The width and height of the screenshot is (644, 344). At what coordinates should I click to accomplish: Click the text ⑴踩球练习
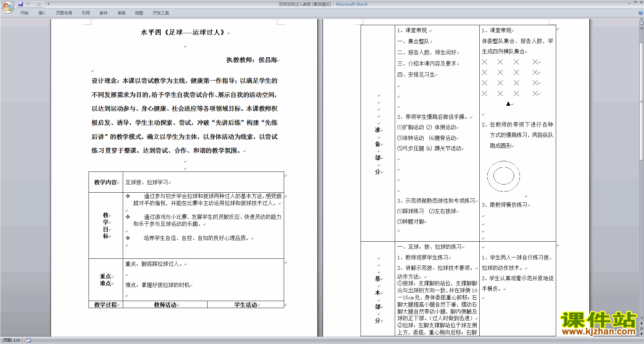pyautogui.click(x=411, y=211)
